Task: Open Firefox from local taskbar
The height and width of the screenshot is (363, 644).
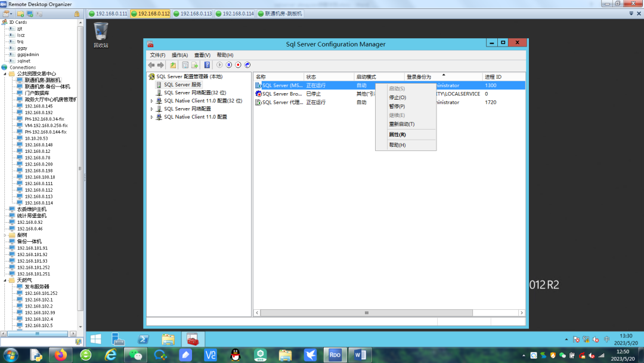Action: tap(60, 355)
